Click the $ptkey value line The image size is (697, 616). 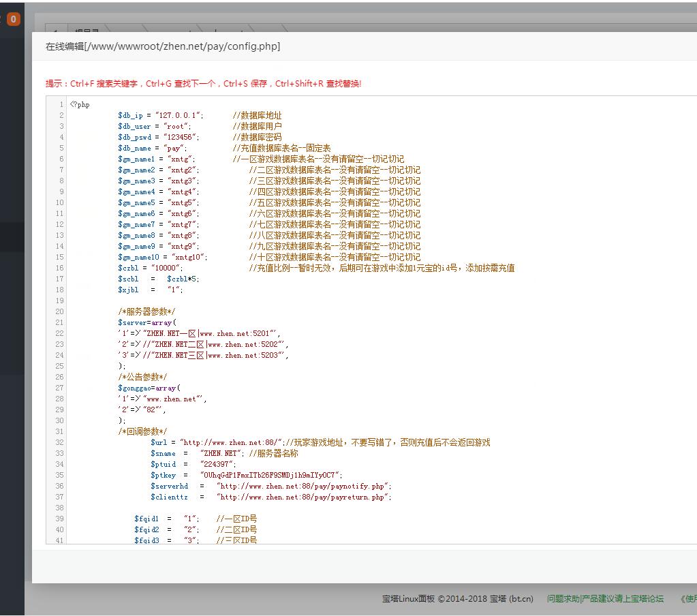click(x=247, y=476)
